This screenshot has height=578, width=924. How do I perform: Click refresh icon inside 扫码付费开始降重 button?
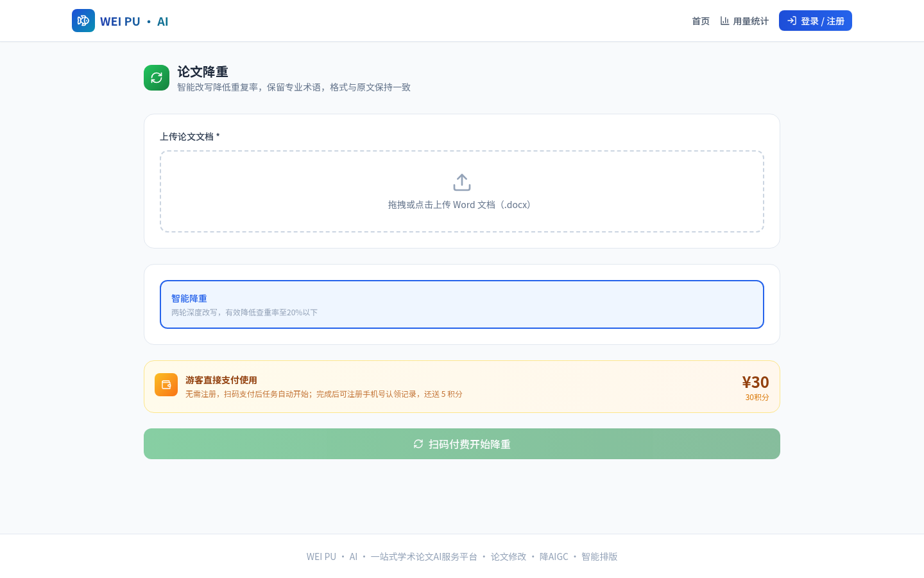tap(418, 444)
